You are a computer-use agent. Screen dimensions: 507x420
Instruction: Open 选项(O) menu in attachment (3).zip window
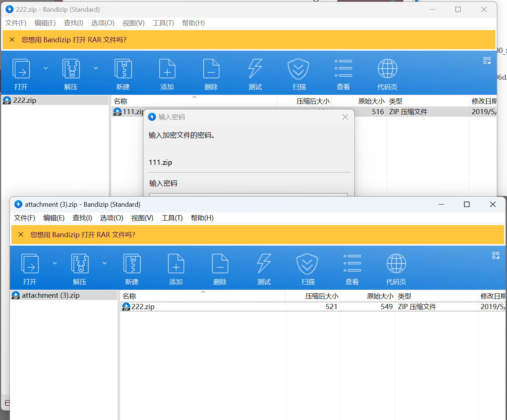point(112,218)
